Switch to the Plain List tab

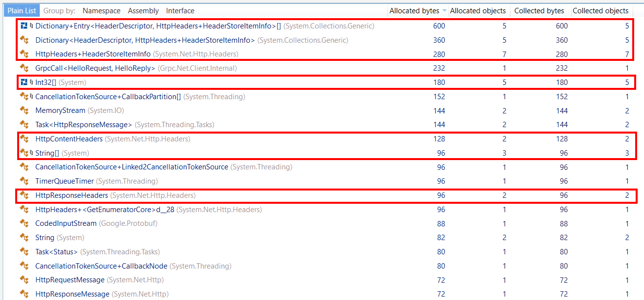coord(22,10)
